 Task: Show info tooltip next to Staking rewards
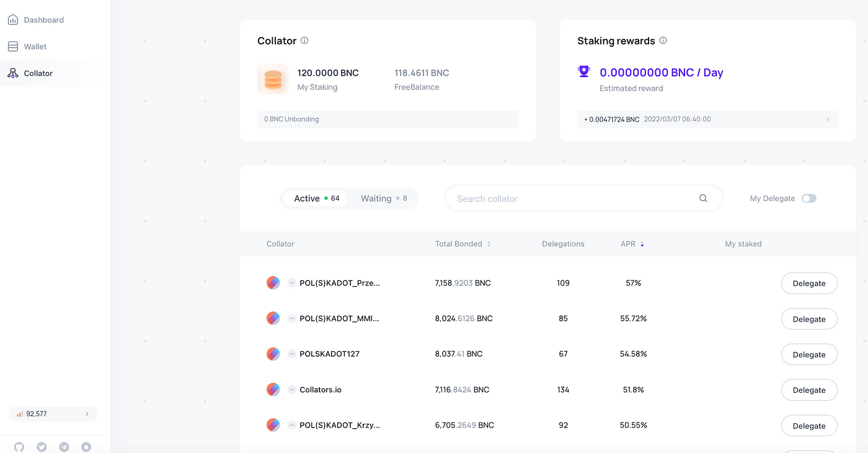click(x=663, y=40)
